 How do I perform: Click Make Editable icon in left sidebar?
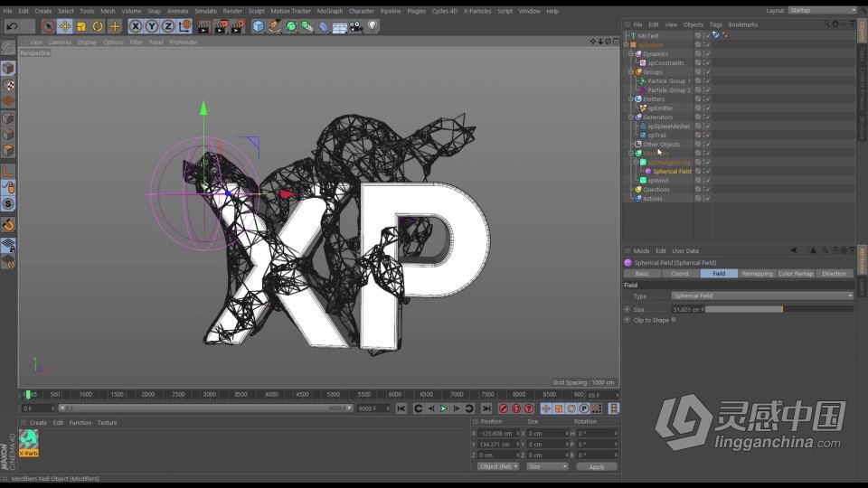(x=8, y=48)
